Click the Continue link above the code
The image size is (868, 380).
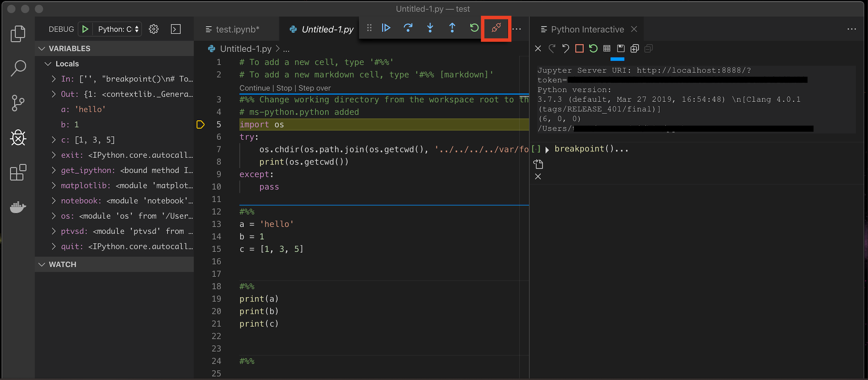pos(254,88)
